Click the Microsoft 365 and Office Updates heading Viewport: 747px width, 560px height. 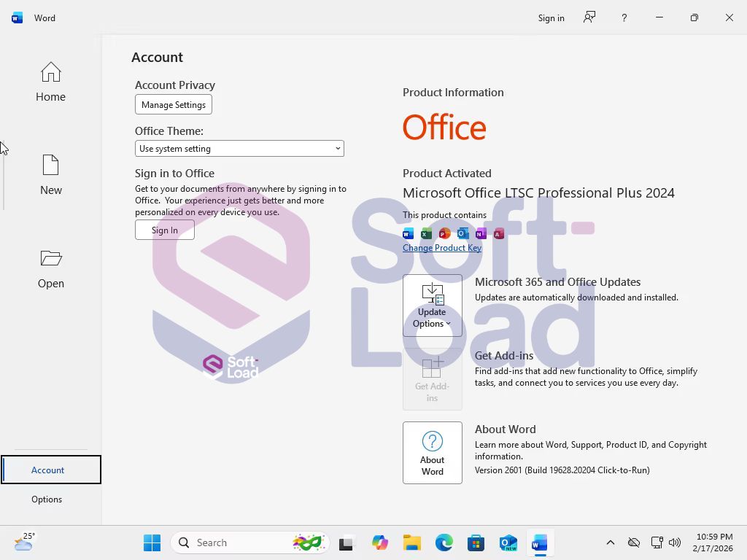click(557, 282)
